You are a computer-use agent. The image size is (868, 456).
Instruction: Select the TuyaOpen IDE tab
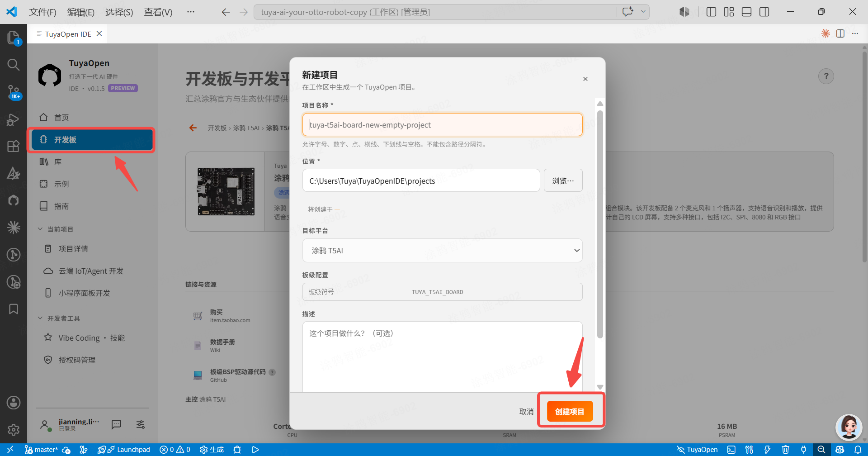click(67, 34)
